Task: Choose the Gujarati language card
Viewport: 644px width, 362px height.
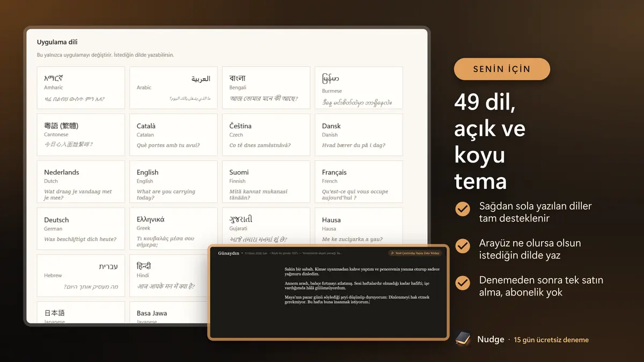Action: [x=266, y=226]
